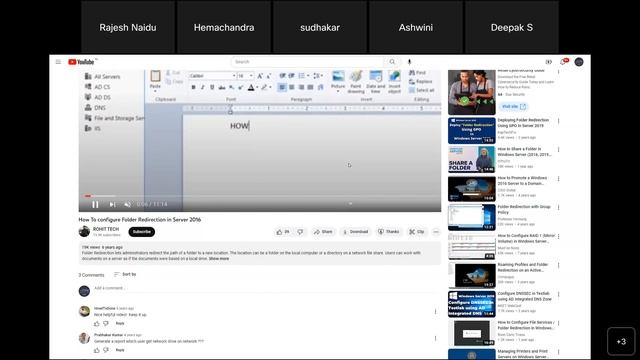
Task: Open 'How to Share a Folder' video thumbnail
Action: point(471,160)
